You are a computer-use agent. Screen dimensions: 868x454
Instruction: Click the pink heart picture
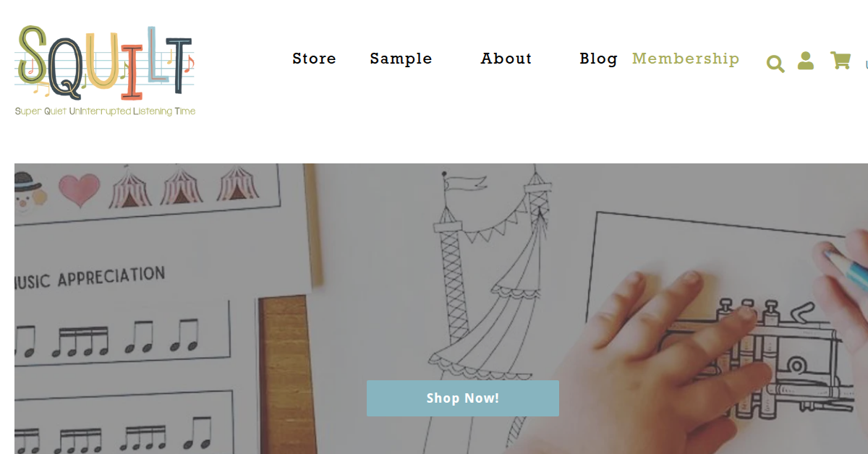(79, 190)
